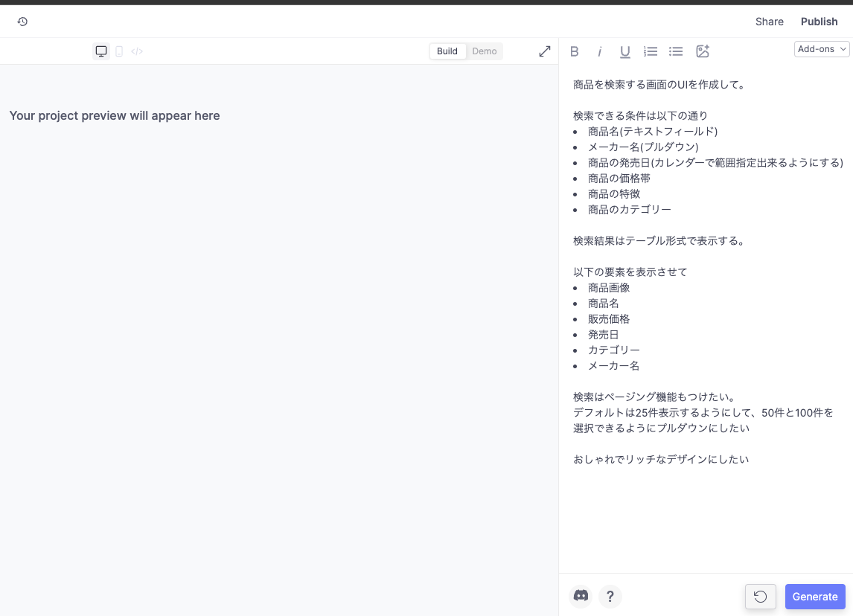This screenshot has height=616, width=853.
Task: Click the line '選択できるようにプルダウンにしたい'
Action: point(661,429)
